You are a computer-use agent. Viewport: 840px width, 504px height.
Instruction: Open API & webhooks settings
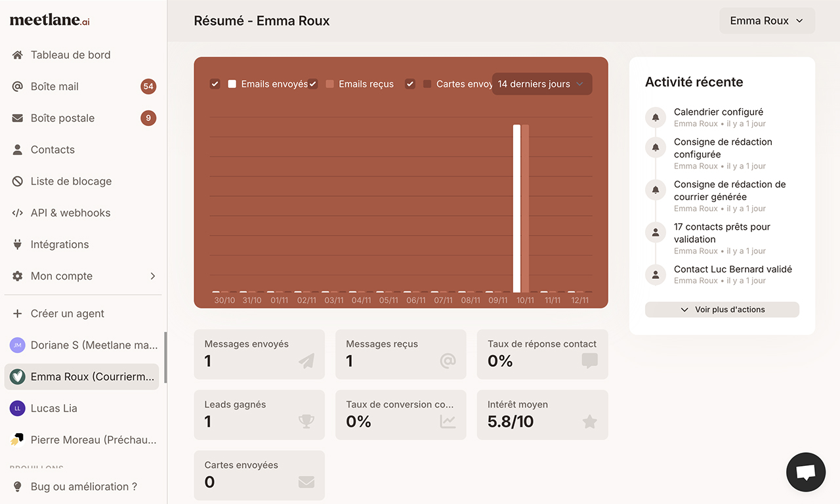click(x=70, y=212)
